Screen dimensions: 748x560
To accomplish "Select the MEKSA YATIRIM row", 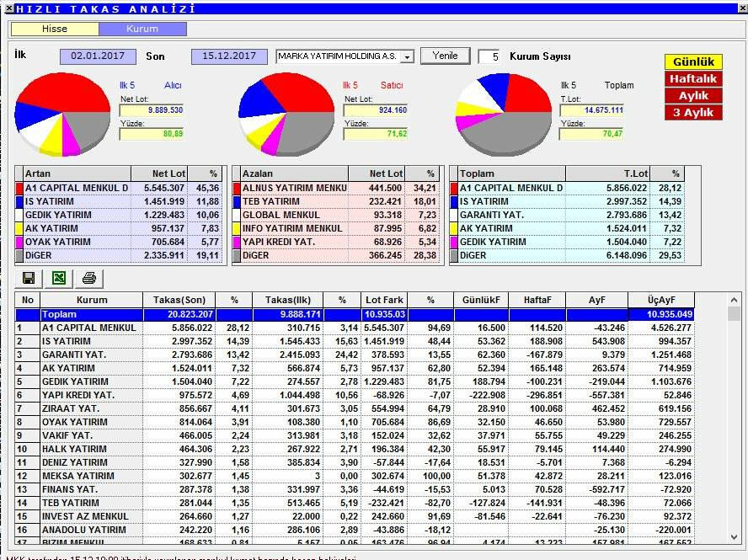I will pos(355,476).
